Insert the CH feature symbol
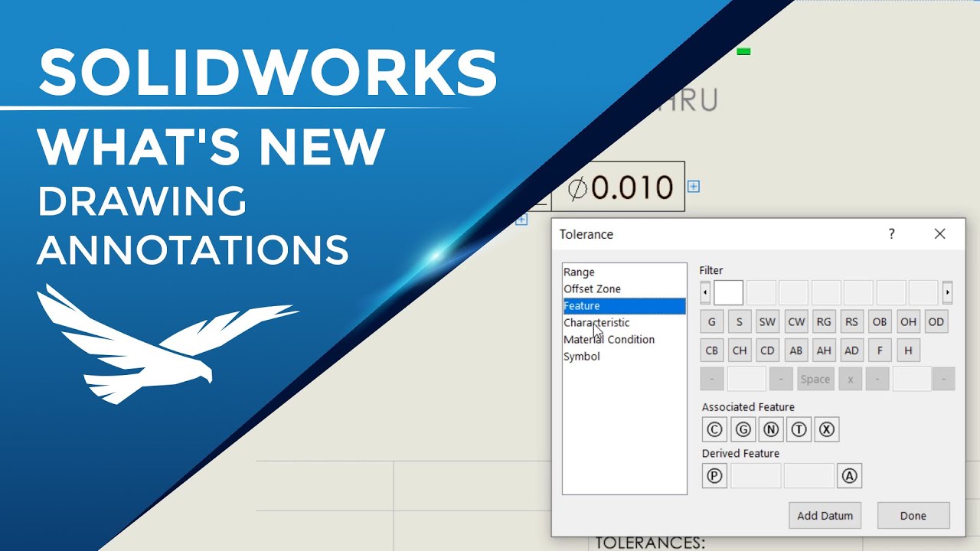This screenshot has width=980, height=551. [x=740, y=350]
